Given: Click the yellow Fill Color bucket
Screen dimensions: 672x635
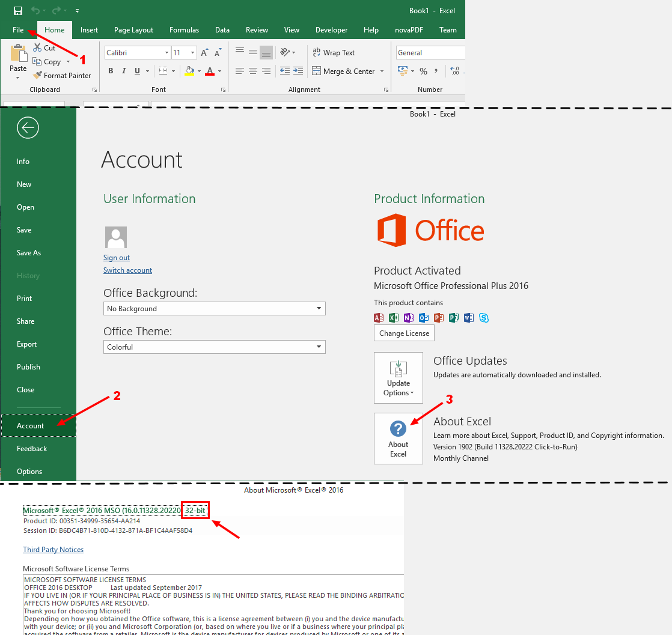Looking at the screenshot, I should coord(189,71).
